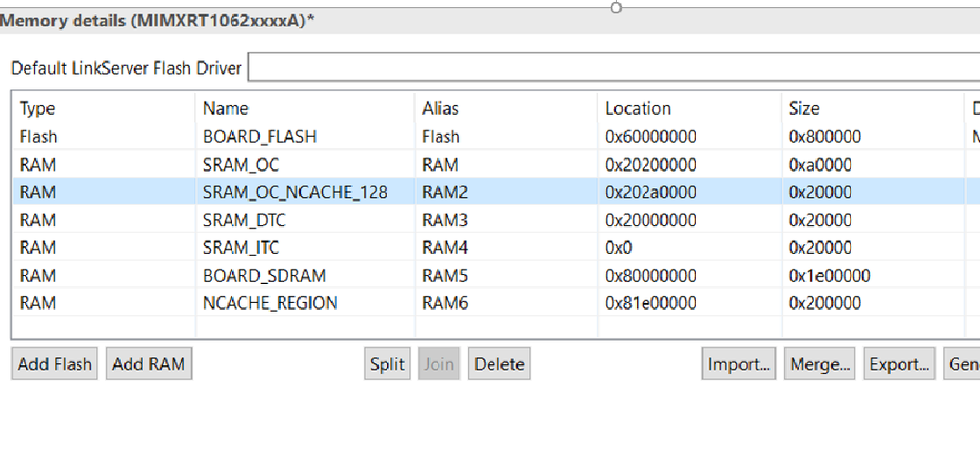Viewport: 980px width, 465px height.
Task: Click location 0x20000000
Action: coord(650,220)
